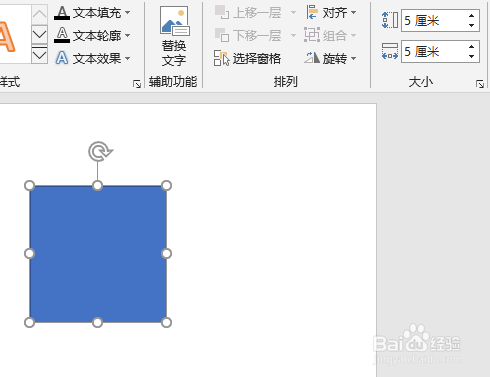Image resolution: width=490 pixels, height=377 pixels.
Task: Click the 替换文字 alt text button
Action: (174, 37)
